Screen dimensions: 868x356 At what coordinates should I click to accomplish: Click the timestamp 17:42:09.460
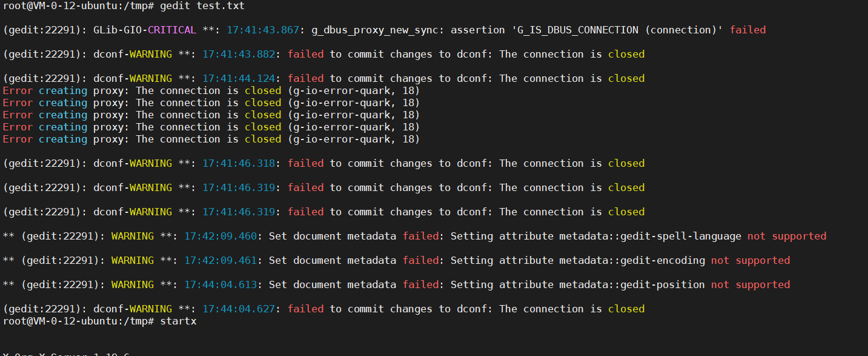click(x=220, y=236)
